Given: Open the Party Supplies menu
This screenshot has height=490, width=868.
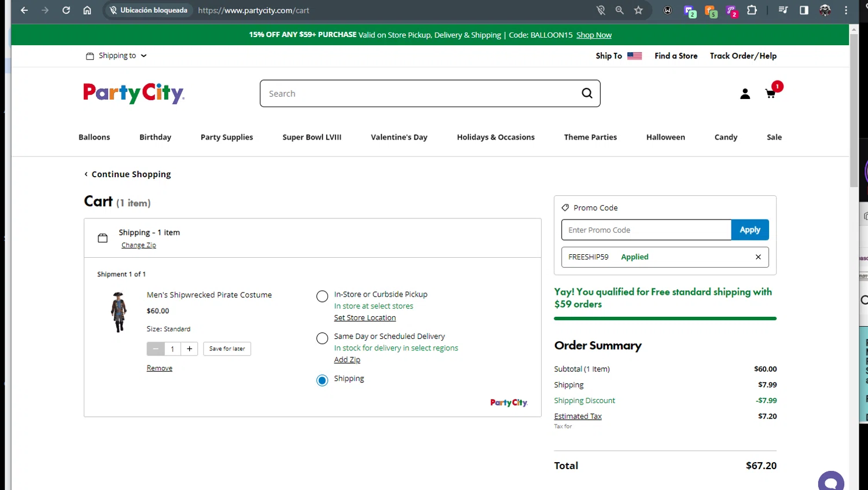Looking at the screenshot, I should point(227,137).
